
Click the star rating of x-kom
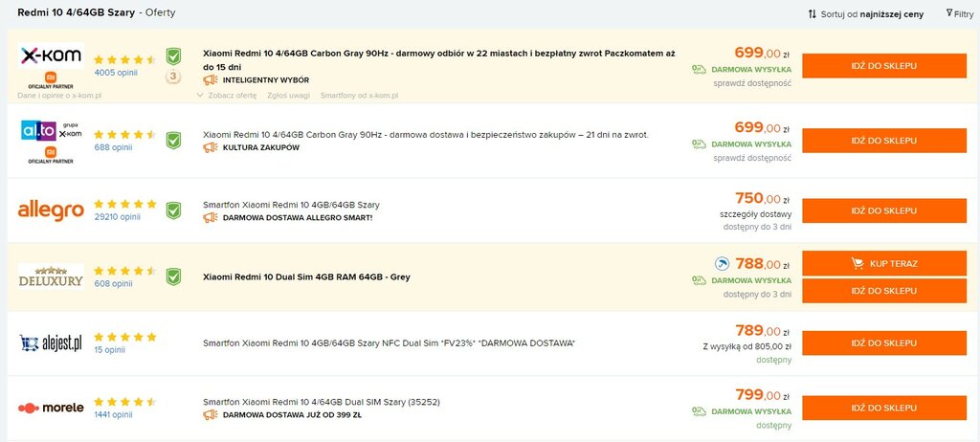[x=125, y=60]
